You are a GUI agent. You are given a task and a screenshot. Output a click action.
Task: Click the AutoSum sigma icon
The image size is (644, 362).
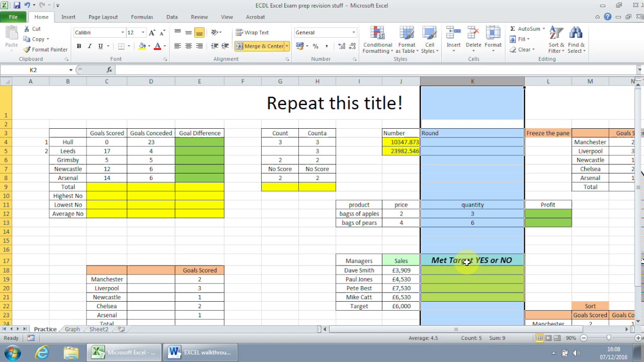tap(512, 29)
